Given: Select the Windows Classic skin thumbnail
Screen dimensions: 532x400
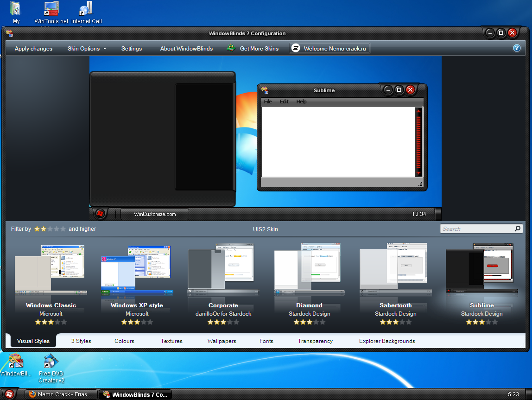Looking at the screenshot, I should [50, 270].
